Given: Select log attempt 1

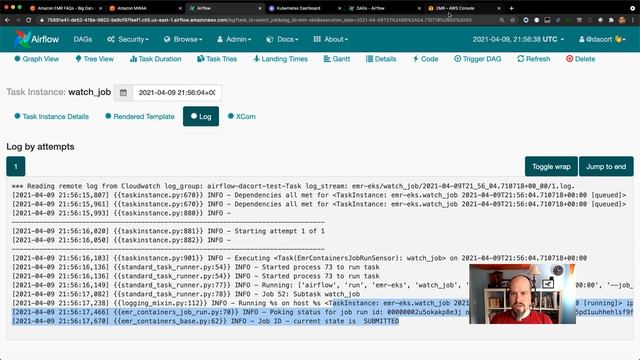Looking at the screenshot, I should click(x=16, y=167).
